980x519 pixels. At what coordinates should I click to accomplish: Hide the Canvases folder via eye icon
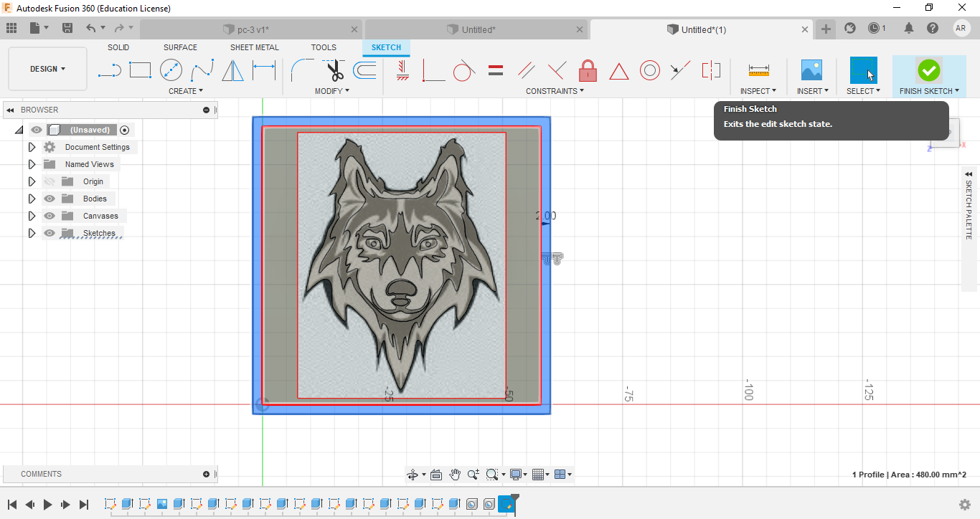[x=50, y=216]
